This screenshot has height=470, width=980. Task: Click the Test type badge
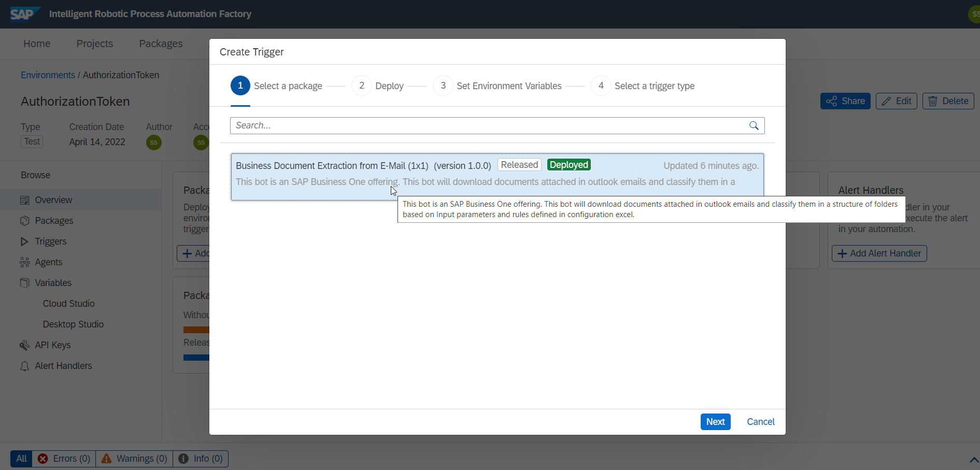(32, 141)
